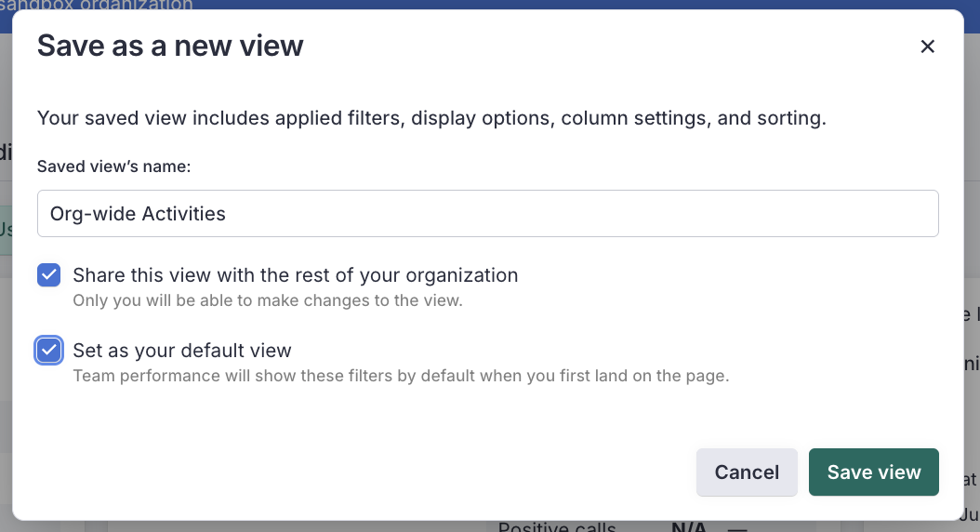Click the 'Share this view with the rest' label
This screenshot has width=980, height=532.
(295, 275)
